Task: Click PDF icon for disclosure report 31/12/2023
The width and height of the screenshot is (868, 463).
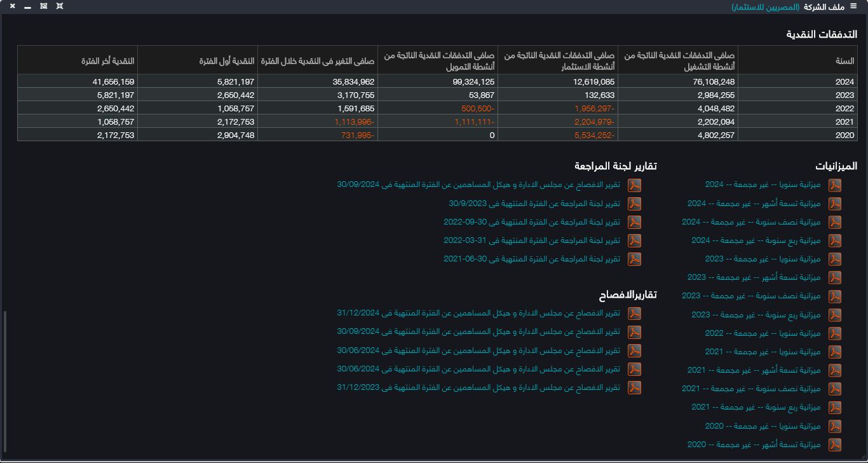Action: coord(634,387)
